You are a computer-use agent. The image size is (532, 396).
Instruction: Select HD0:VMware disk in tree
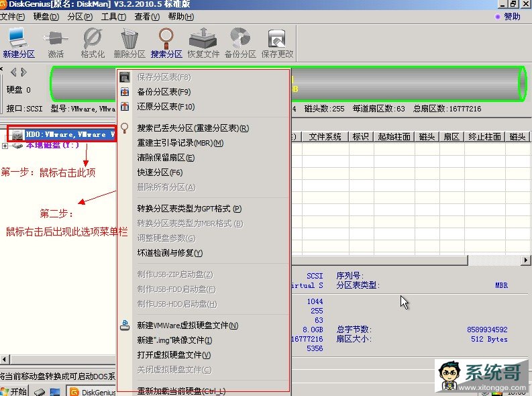[62, 134]
